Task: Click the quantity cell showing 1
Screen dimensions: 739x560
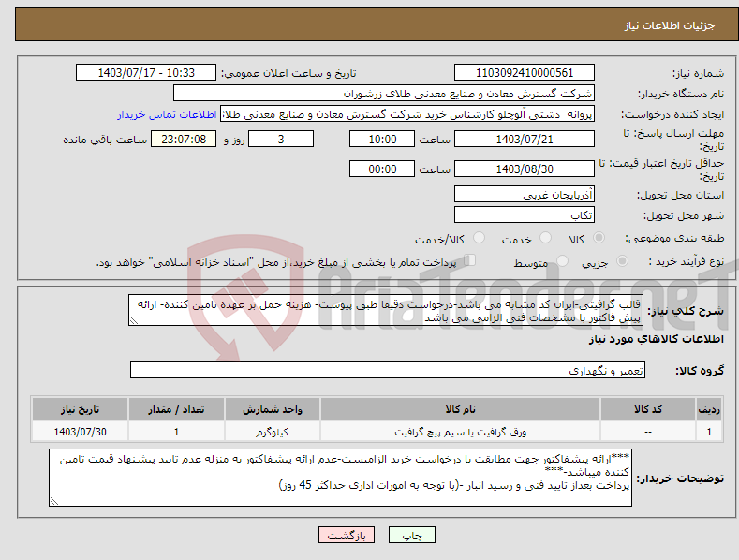Action: click(176, 432)
